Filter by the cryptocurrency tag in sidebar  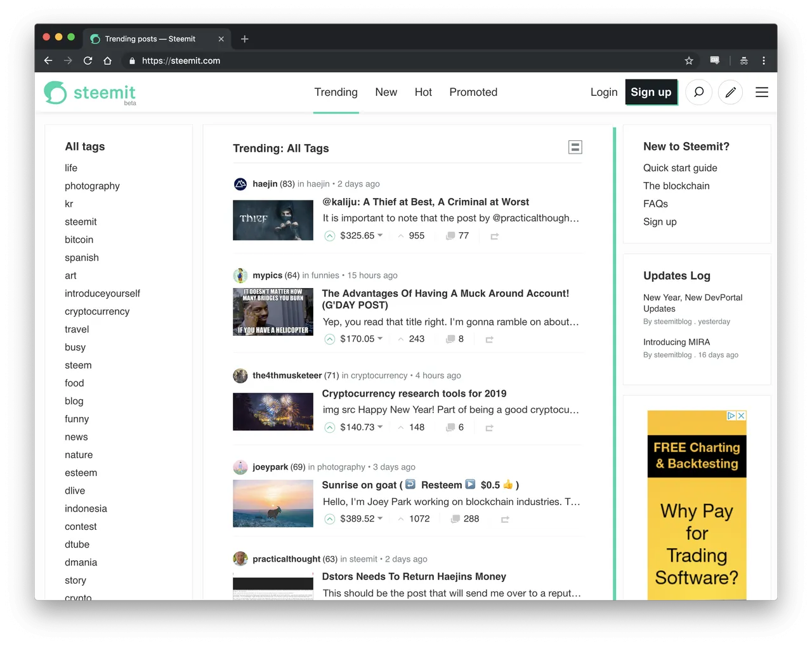(x=97, y=312)
